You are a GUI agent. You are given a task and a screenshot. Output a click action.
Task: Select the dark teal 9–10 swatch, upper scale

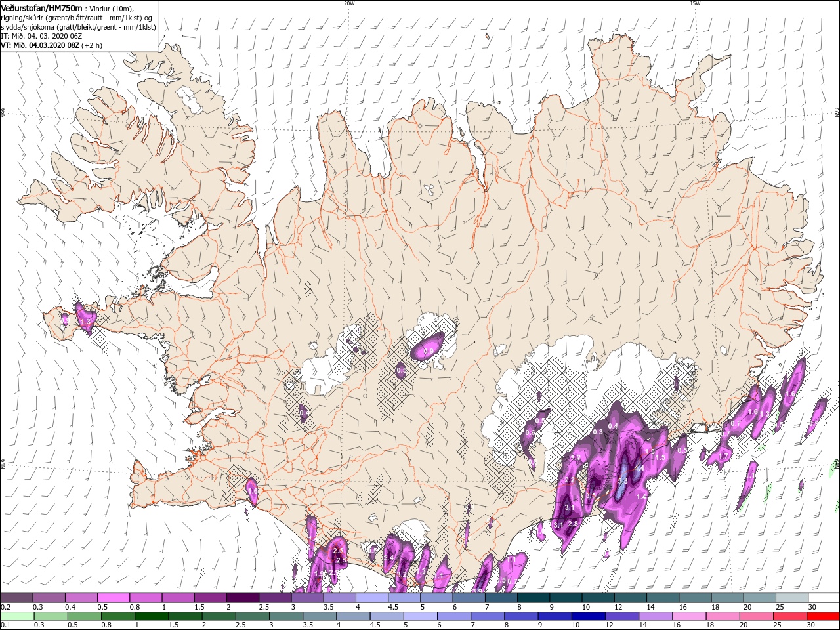click(x=565, y=598)
